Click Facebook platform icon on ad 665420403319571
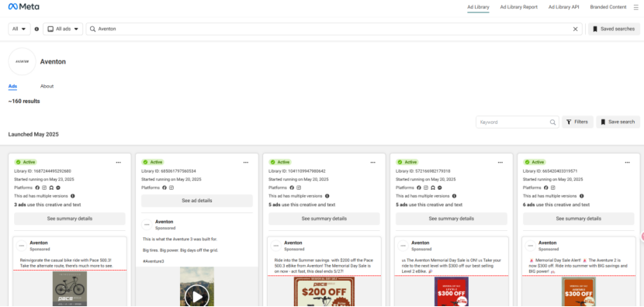 point(546,188)
